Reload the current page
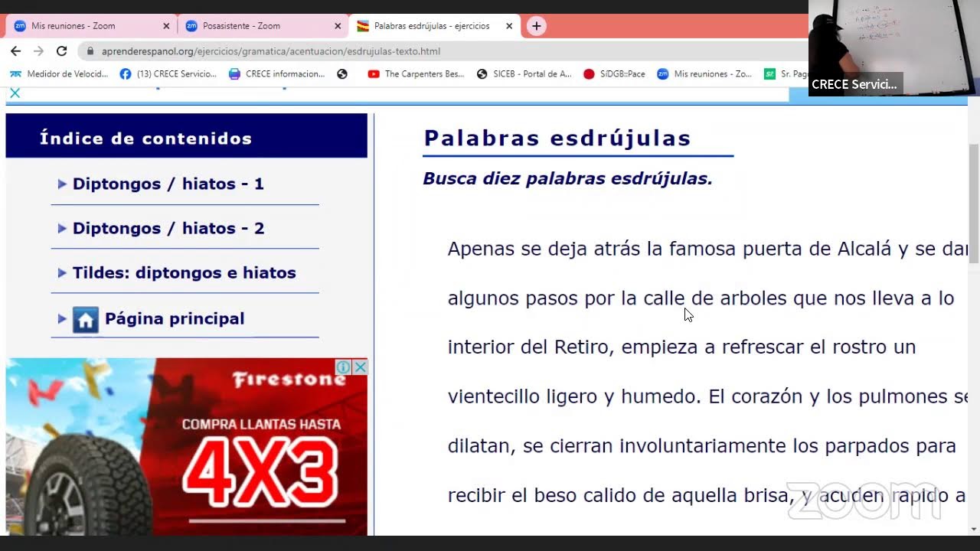 coord(62,51)
